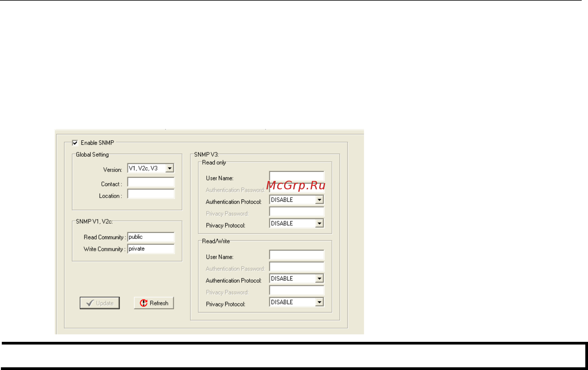
Task: Click the Refresh button
Action: 154,303
